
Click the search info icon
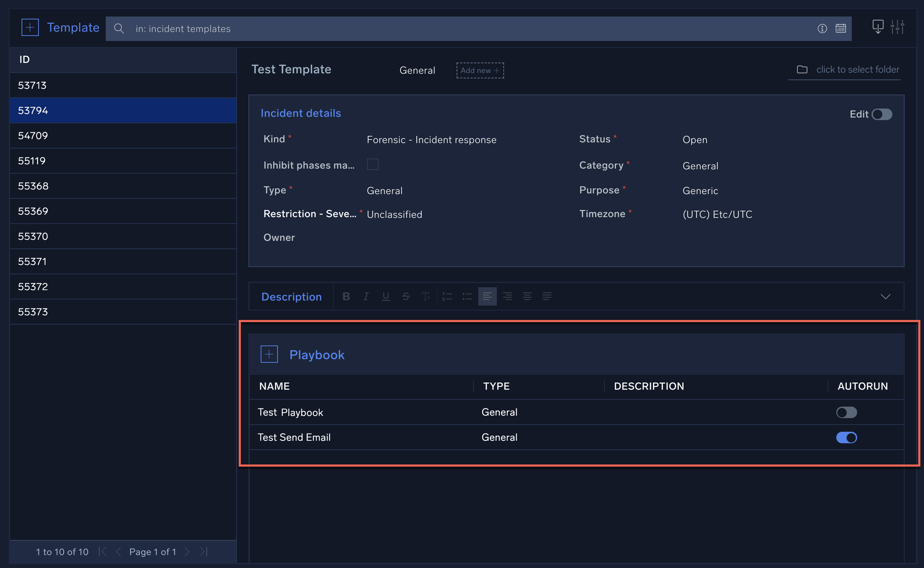coord(822,28)
